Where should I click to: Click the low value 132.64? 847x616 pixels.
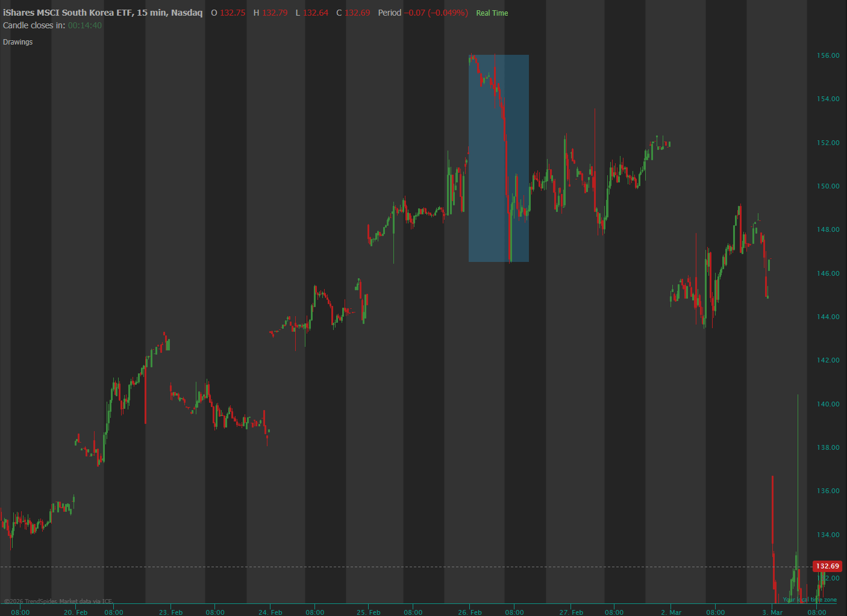click(316, 13)
